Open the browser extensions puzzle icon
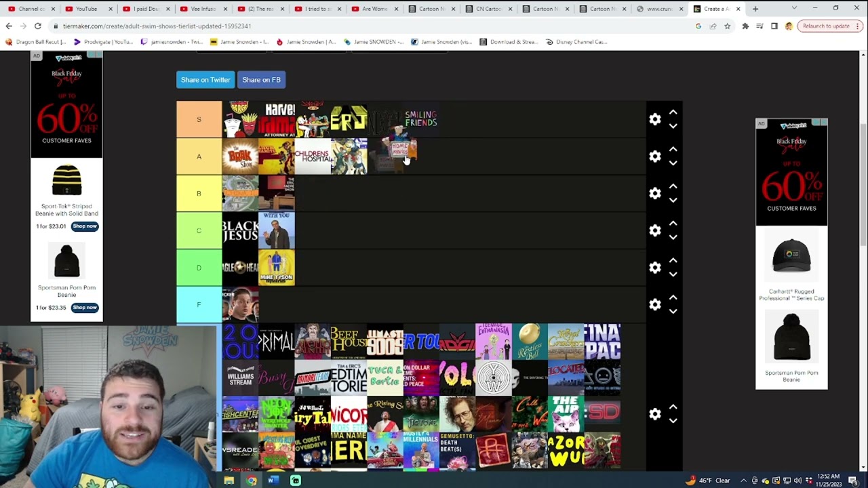This screenshot has width=868, height=488. tap(745, 26)
